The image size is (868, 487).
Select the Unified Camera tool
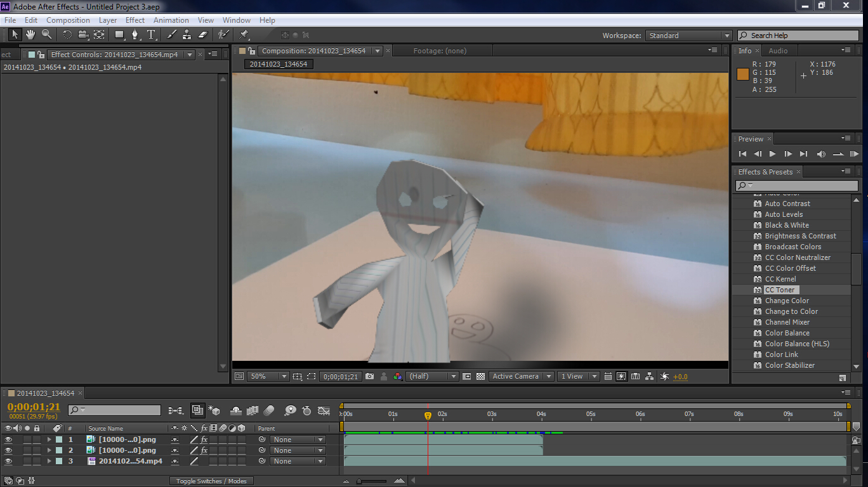point(83,34)
